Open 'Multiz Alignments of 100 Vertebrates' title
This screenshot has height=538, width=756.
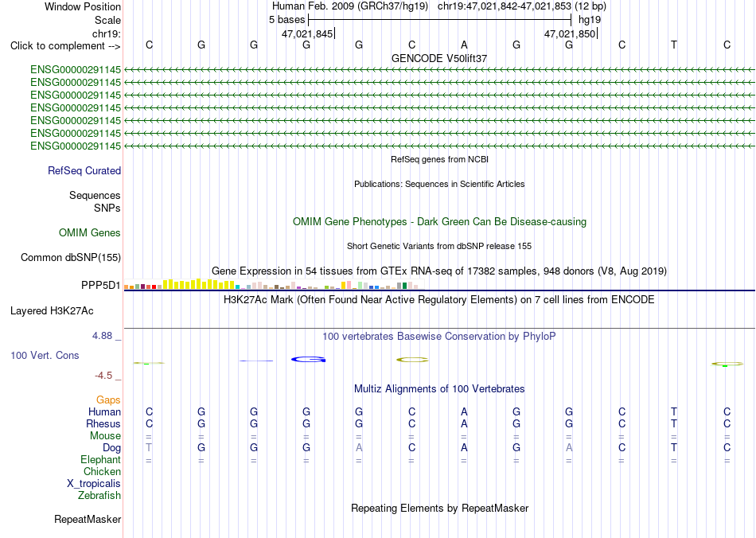[439, 389]
